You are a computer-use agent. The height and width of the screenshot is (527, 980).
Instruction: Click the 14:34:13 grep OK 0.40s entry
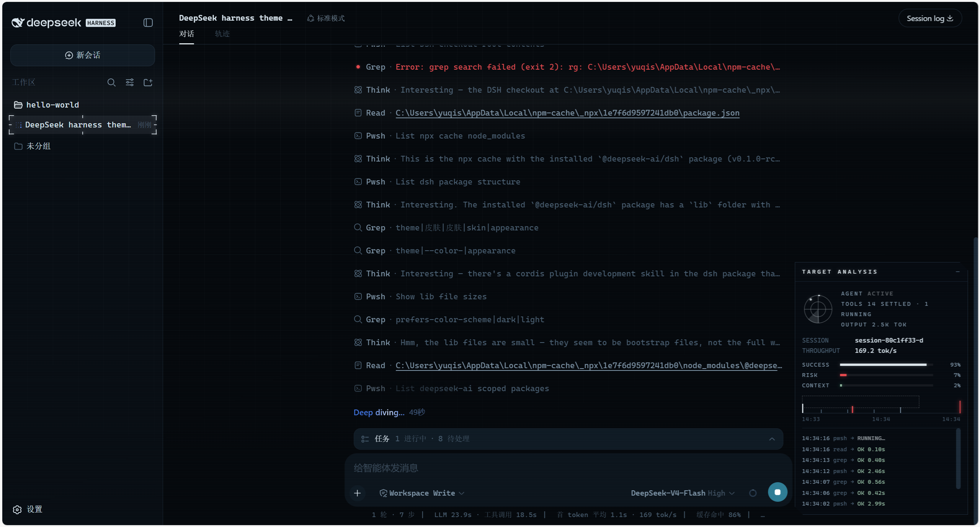pos(844,460)
